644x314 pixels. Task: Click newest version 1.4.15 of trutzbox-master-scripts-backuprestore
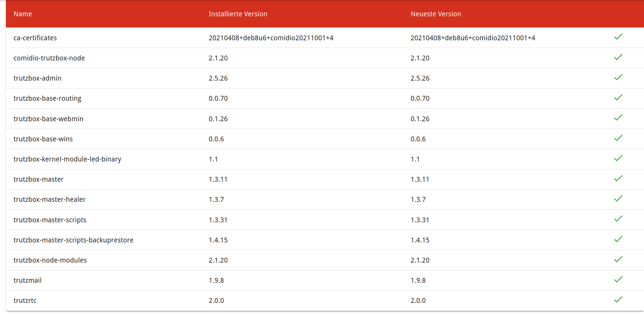(x=420, y=240)
